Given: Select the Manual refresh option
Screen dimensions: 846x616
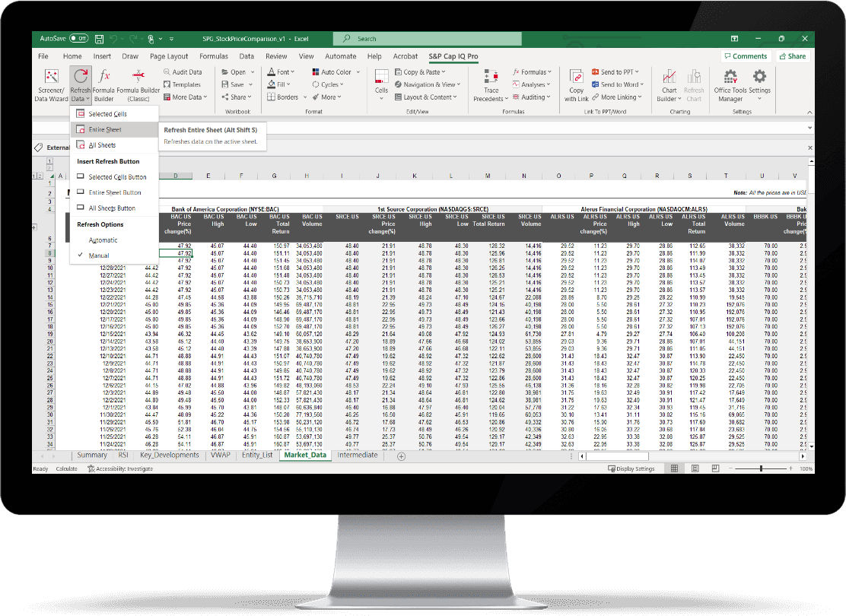Looking at the screenshot, I should (x=99, y=256).
